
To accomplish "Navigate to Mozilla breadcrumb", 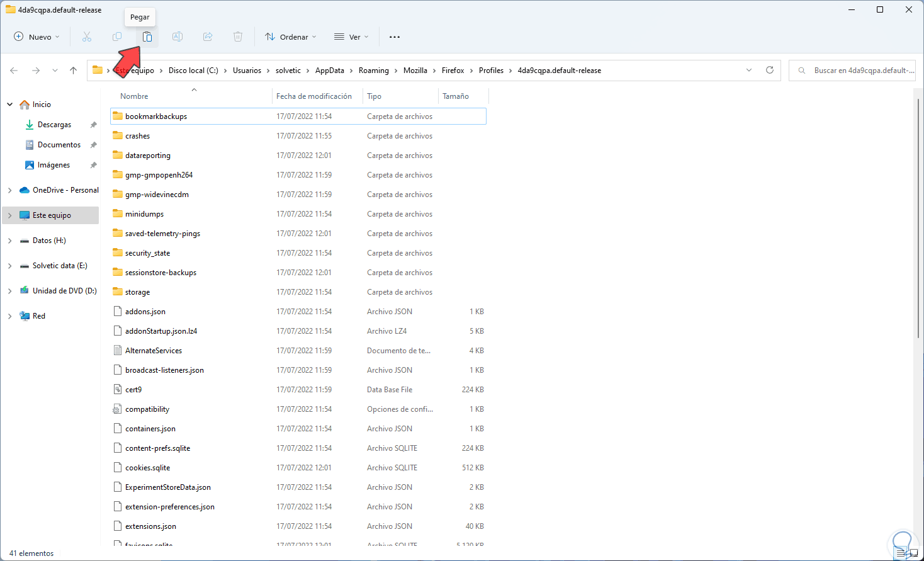I will (415, 71).
